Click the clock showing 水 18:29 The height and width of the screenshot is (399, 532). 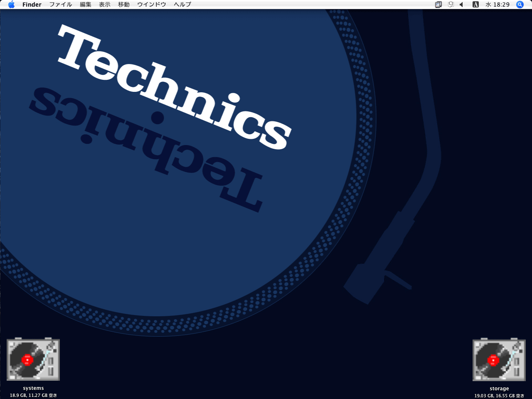click(498, 5)
